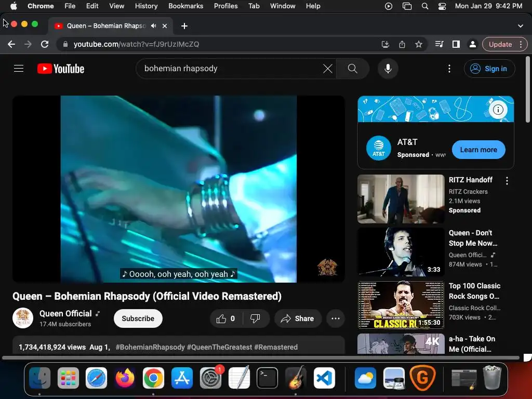Search with your voice microphone icon
The height and width of the screenshot is (399, 532).
(388, 69)
